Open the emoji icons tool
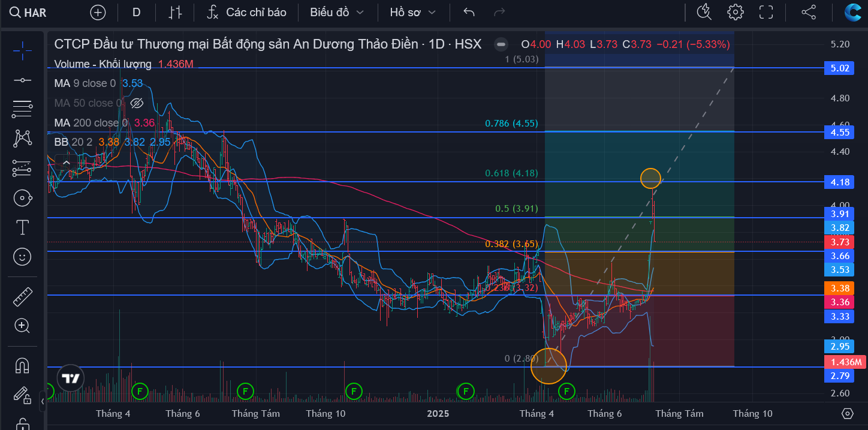Image resolution: width=868 pixels, height=430 pixels. [x=22, y=257]
